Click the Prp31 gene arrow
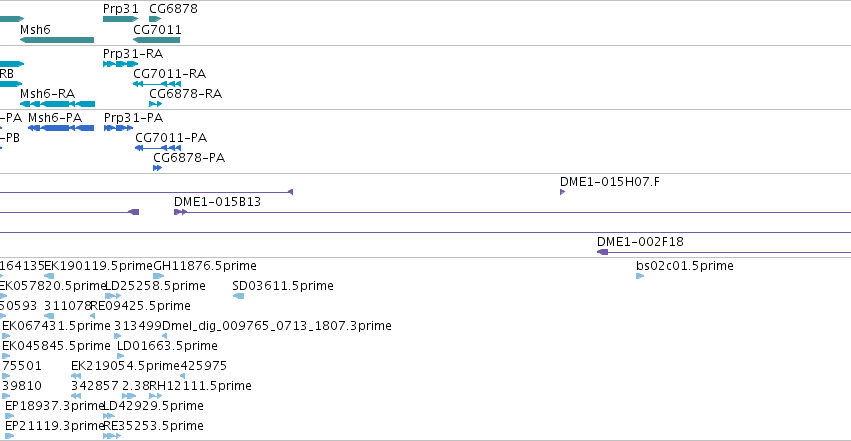 [x=120, y=19]
